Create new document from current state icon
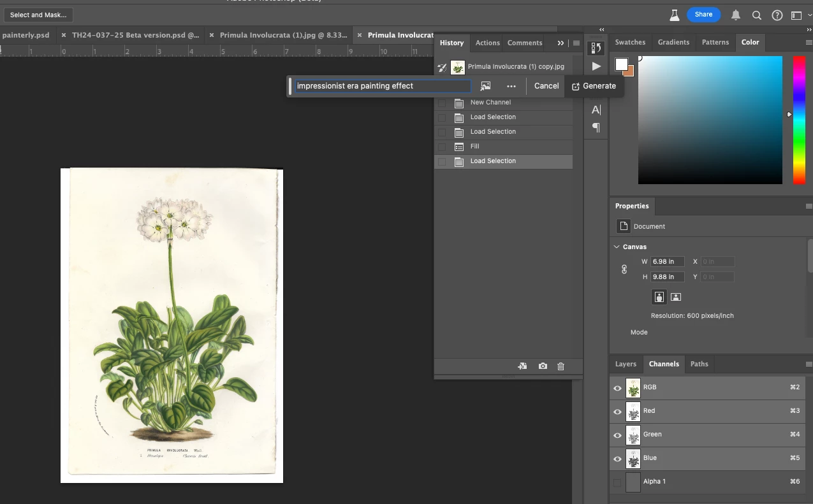The height and width of the screenshot is (504, 813). 522,366
